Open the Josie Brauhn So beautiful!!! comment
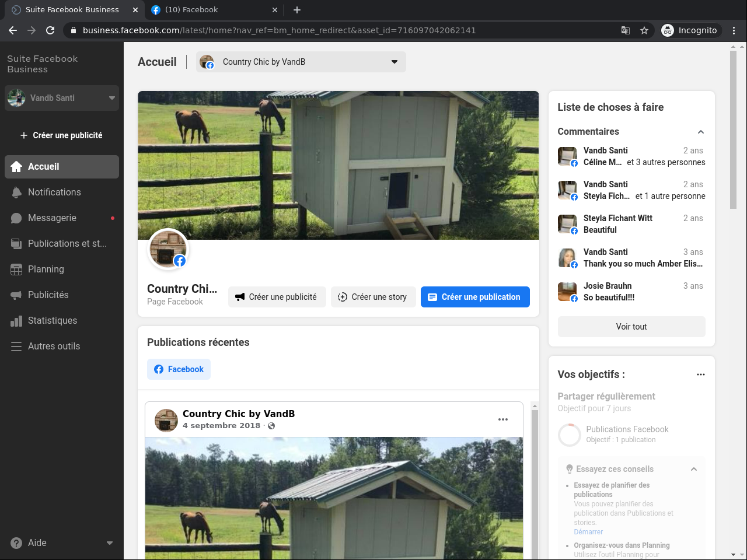This screenshot has height=560, width=747. coord(631,292)
